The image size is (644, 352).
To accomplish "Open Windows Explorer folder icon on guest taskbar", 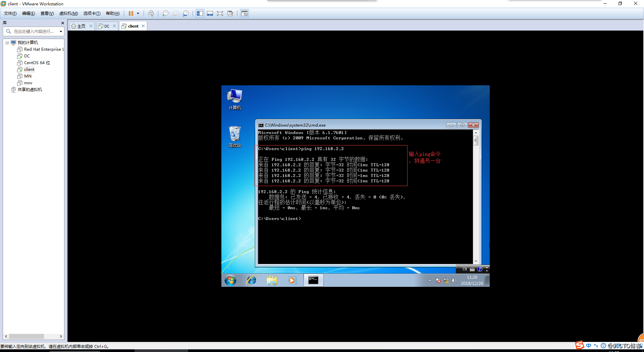I will tap(272, 280).
